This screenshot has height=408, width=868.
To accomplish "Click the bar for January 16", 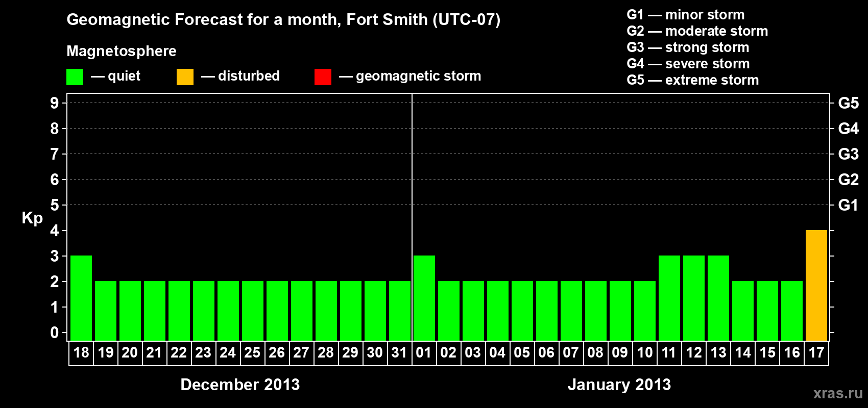I will tap(792, 311).
